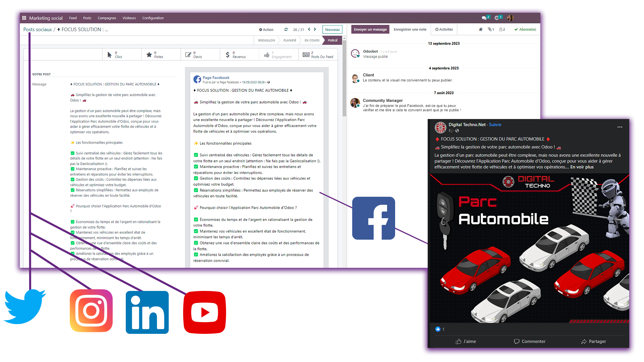This screenshot has width=644, height=362.
Task: Open the Devis stat button
Action: point(200,55)
